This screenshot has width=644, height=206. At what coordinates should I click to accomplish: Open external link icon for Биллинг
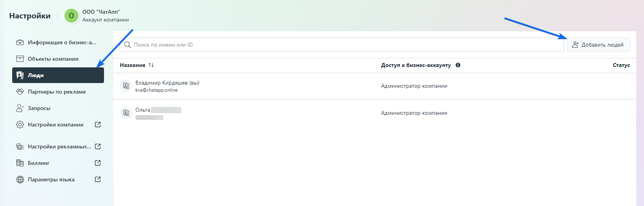(x=98, y=163)
